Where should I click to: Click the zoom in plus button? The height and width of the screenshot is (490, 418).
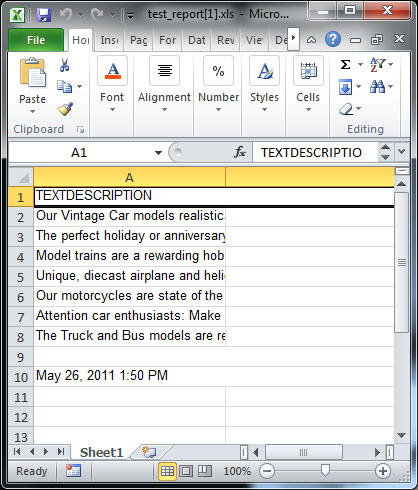(x=383, y=471)
